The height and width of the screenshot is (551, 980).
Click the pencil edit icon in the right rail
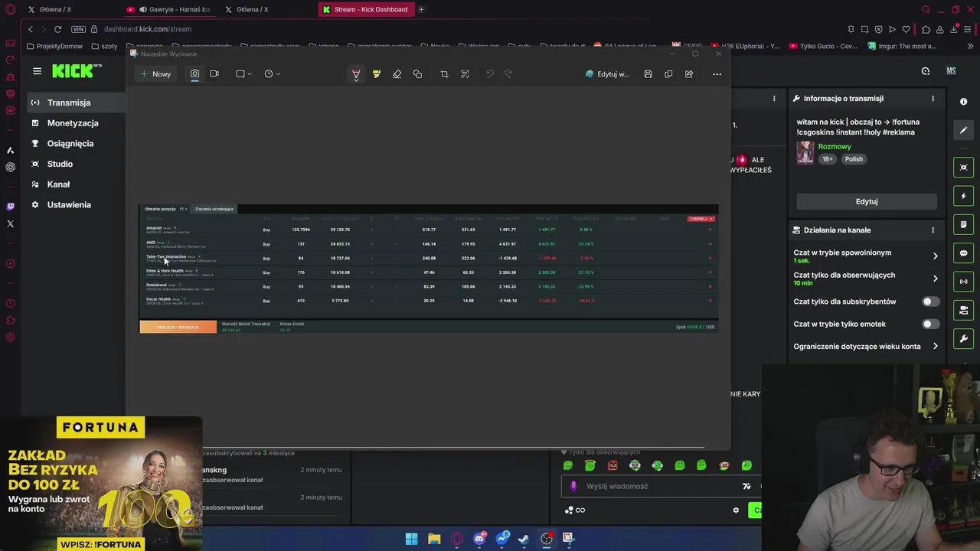(x=963, y=130)
